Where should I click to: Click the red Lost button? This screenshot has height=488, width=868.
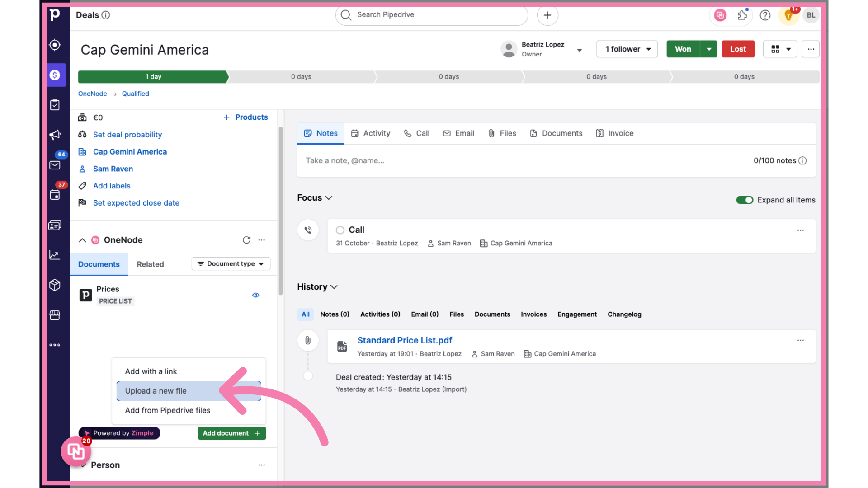click(738, 49)
